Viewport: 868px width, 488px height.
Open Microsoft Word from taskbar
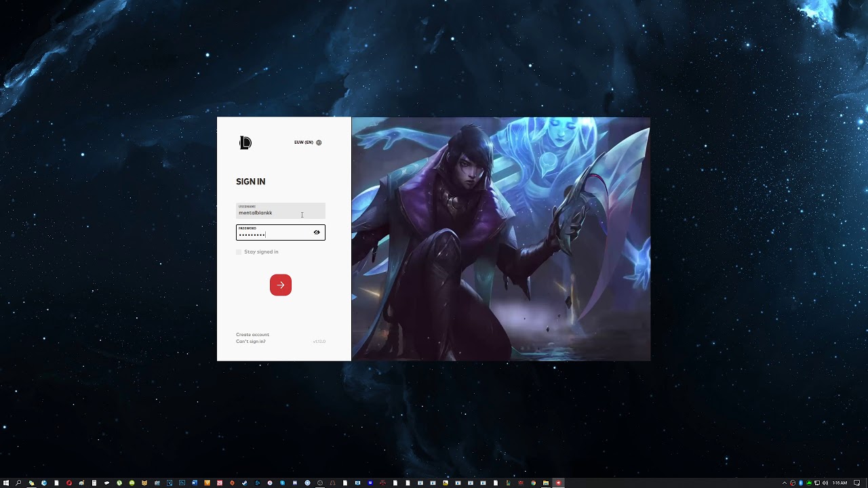194,483
